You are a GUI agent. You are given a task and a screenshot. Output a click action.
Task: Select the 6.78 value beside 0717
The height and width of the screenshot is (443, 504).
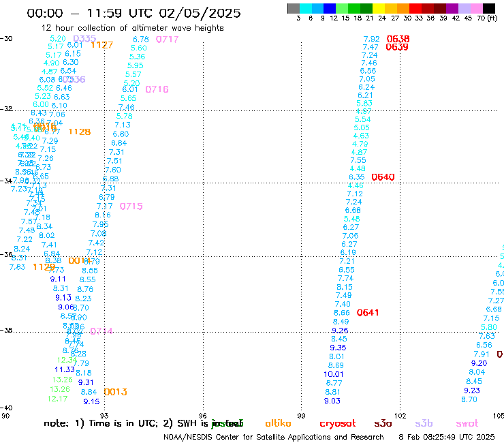click(x=141, y=40)
